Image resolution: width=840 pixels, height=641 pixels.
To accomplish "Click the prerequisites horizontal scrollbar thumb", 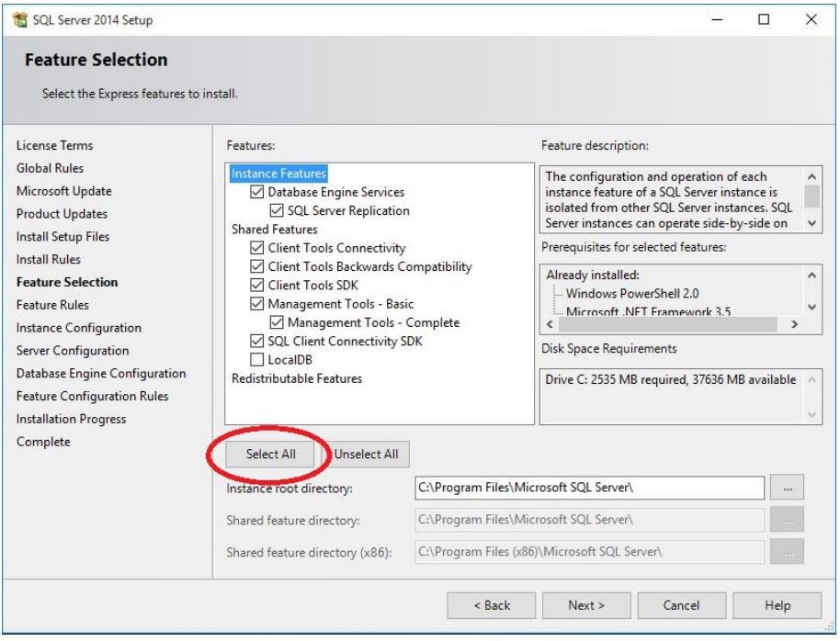I will pos(667,324).
